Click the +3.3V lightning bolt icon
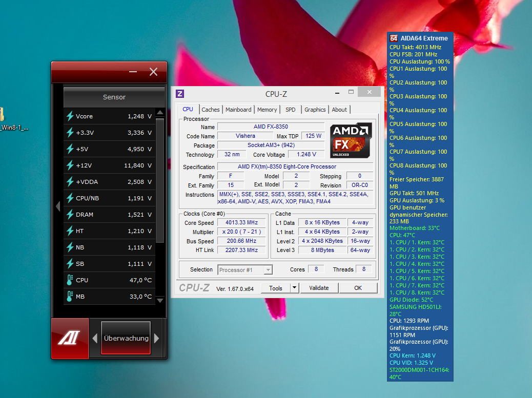Image resolution: width=532 pixels, height=398 pixels. (70, 133)
